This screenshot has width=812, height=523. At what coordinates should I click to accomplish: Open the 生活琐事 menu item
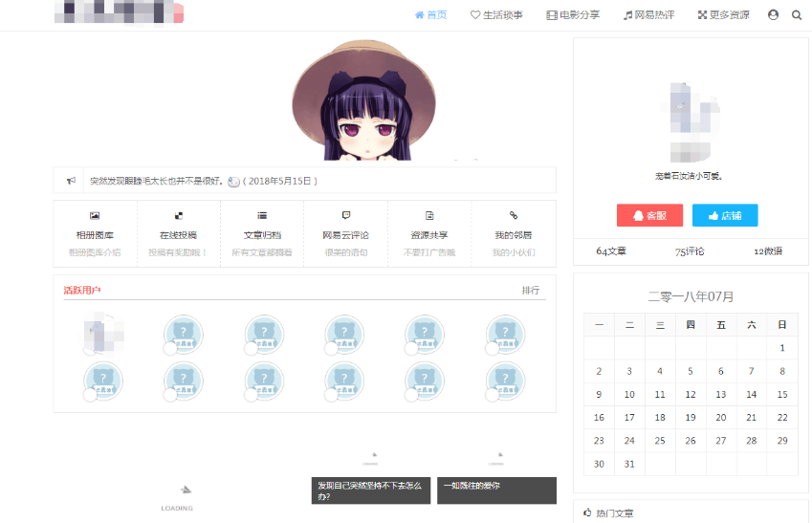(496, 15)
